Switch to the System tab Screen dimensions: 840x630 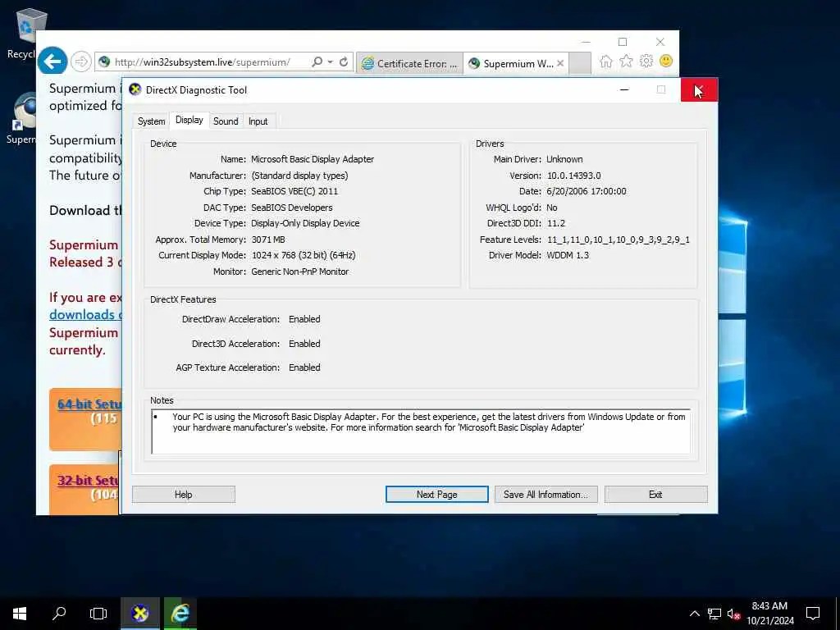click(151, 121)
